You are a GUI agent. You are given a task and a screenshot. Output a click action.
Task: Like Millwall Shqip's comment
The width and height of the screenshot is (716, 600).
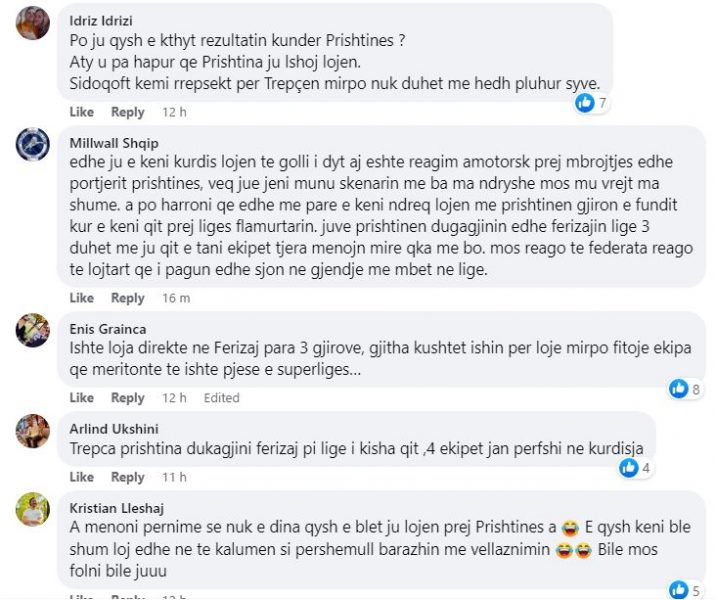tap(82, 298)
